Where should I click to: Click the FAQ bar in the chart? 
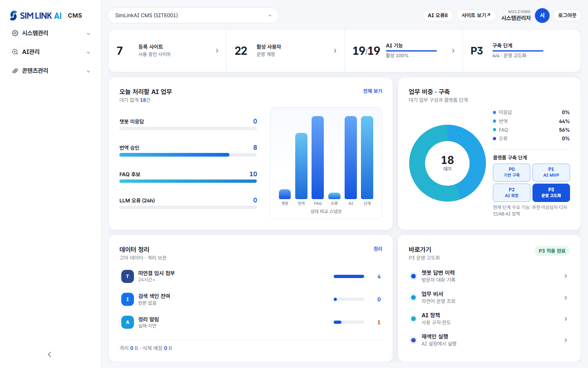tap(318, 157)
